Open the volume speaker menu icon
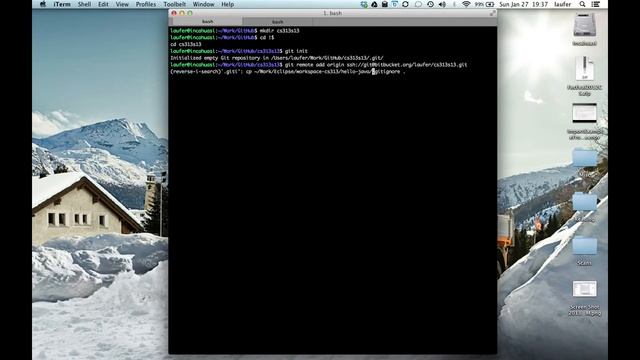Image resolution: width=640 pixels, height=360 pixels. pyautogui.click(x=442, y=4)
